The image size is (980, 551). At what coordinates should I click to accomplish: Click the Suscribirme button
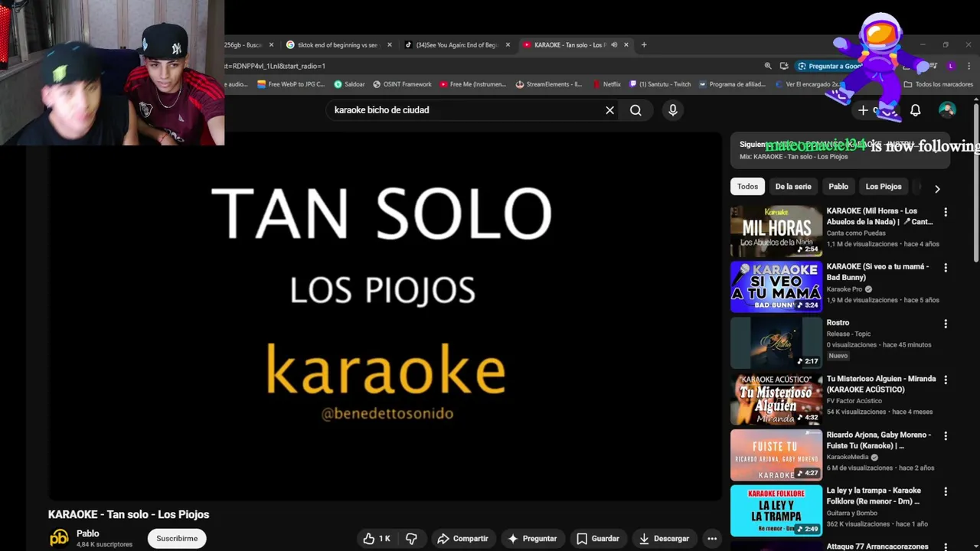point(177,539)
